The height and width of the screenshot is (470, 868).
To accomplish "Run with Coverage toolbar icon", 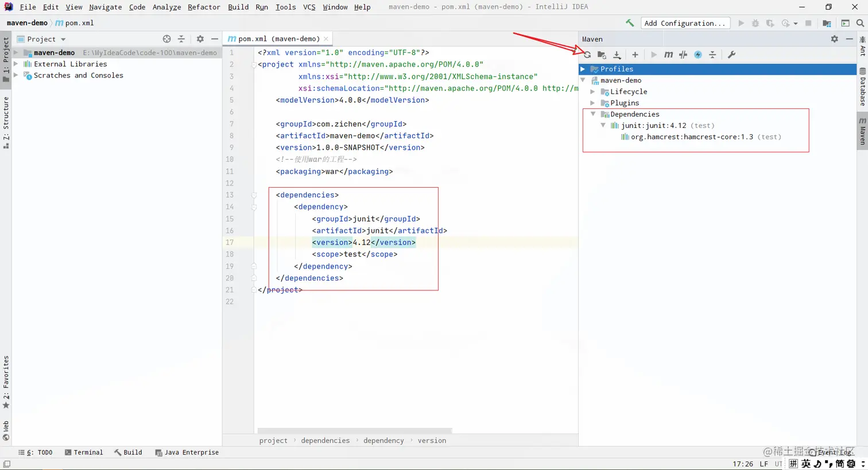I will click(770, 23).
